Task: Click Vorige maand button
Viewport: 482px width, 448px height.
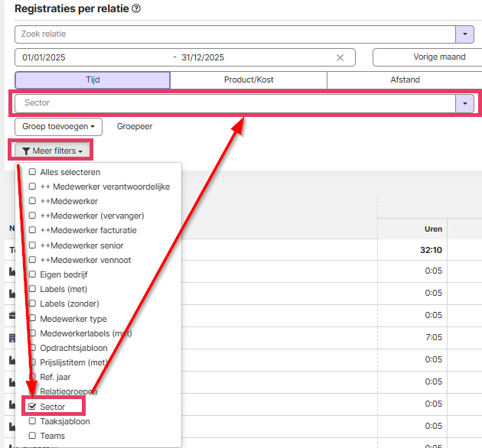Action: (x=439, y=57)
